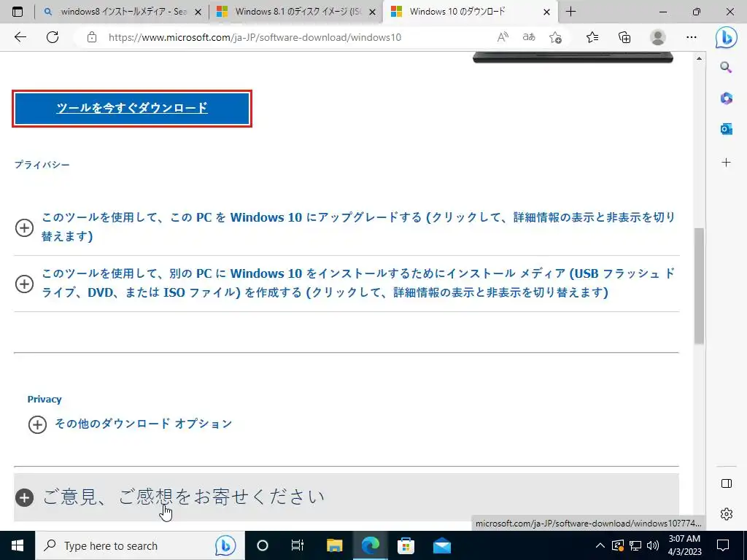
Task: Add this page to favorites
Action: [555, 37]
